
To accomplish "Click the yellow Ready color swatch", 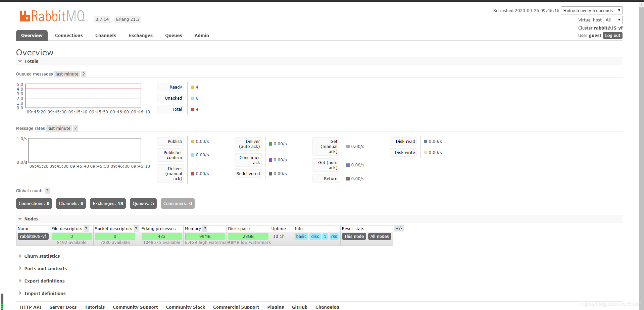I will 193,87.
